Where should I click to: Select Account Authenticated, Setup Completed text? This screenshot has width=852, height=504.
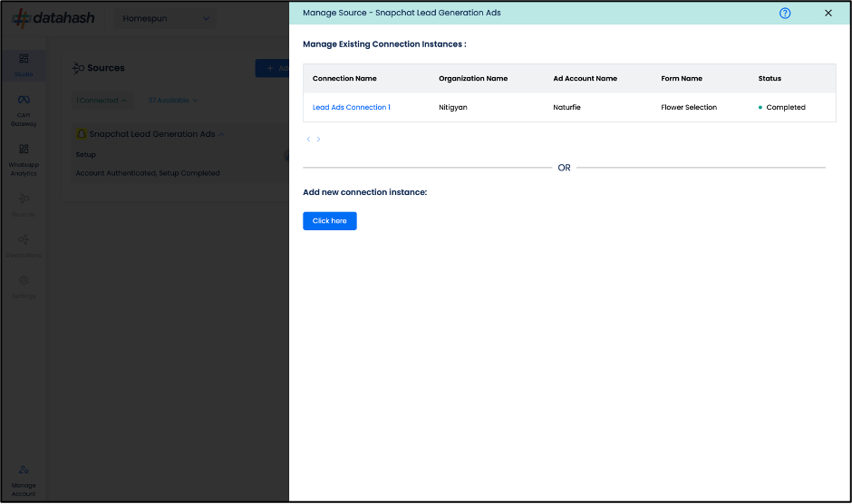click(148, 173)
